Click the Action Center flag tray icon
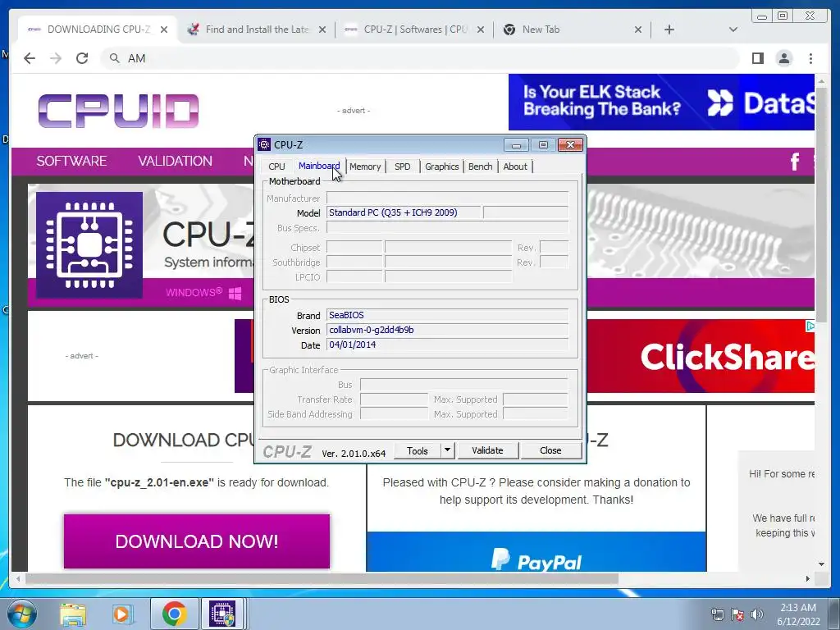This screenshot has height=630, width=840. [737, 614]
